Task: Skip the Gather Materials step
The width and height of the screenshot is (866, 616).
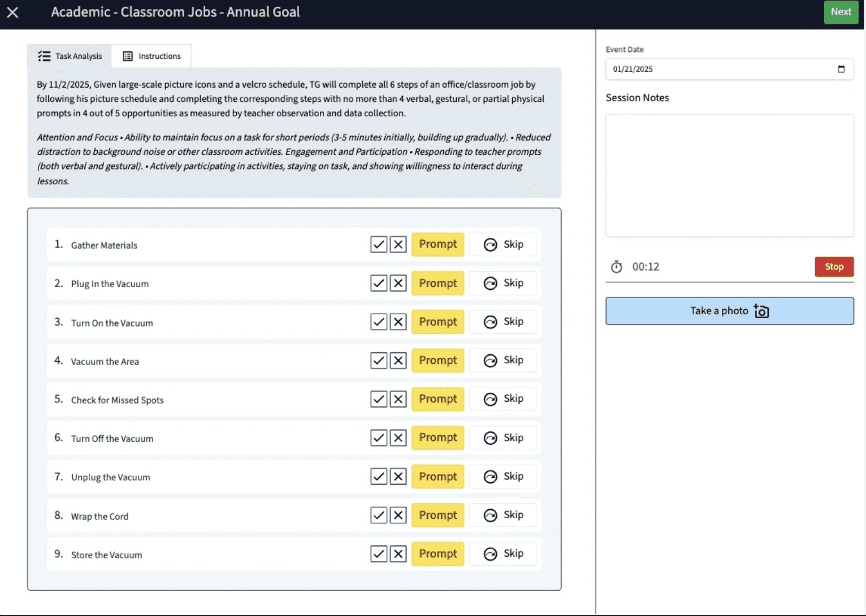Action: [503, 245]
